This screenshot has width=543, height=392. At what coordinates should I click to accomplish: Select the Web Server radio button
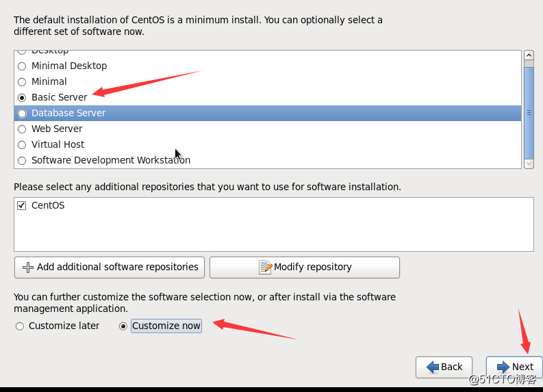click(x=22, y=129)
